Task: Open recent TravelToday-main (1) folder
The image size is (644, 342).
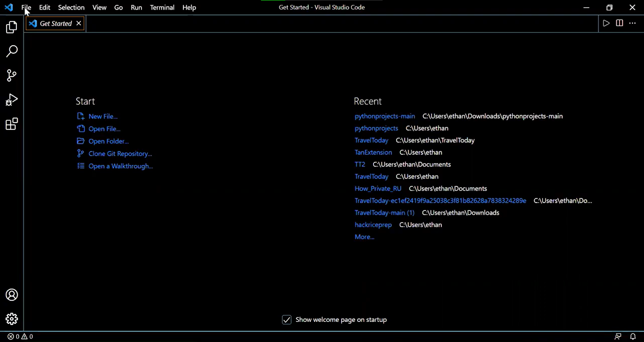Action: 384,213
